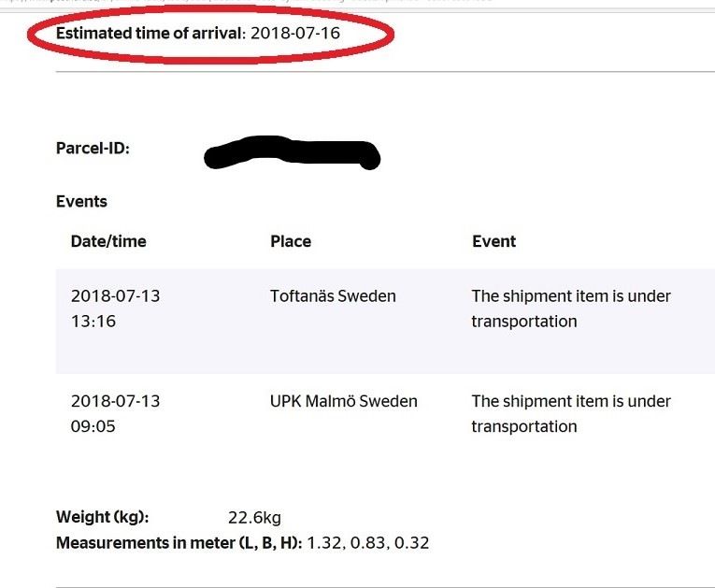The width and height of the screenshot is (715, 588).
Task: Click the Weight (kg) label
Action: click(x=102, y=517)
